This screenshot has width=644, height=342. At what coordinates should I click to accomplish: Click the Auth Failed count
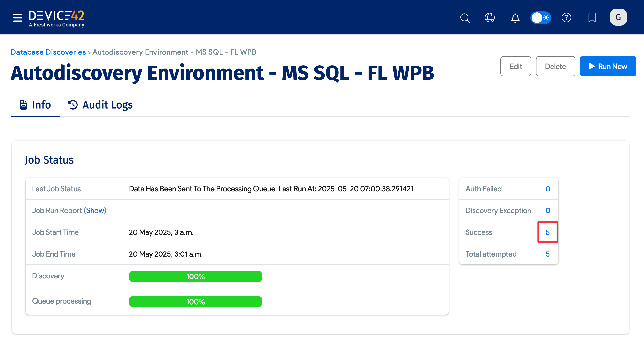tap(547, 189)
